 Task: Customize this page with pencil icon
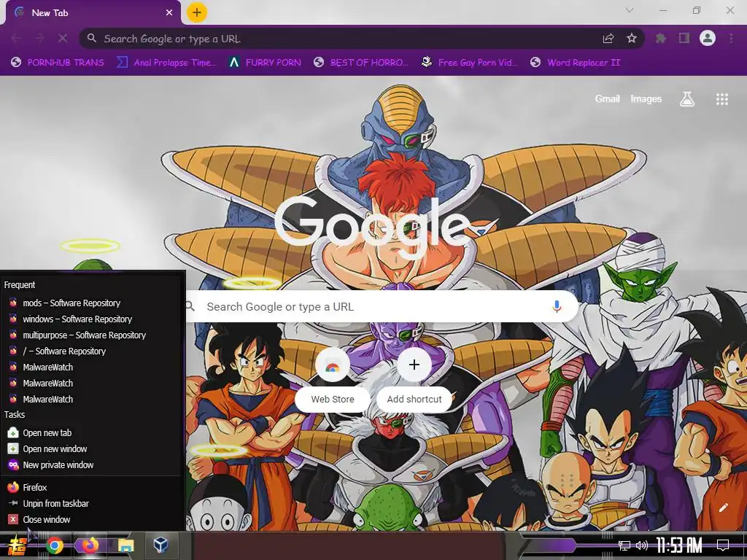click(x=723, y=507)
